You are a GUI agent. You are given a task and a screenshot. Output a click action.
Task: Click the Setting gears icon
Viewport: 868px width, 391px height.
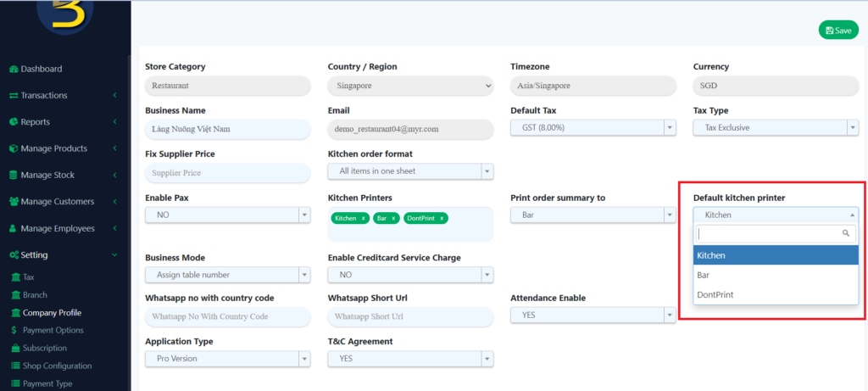(14, 255)
